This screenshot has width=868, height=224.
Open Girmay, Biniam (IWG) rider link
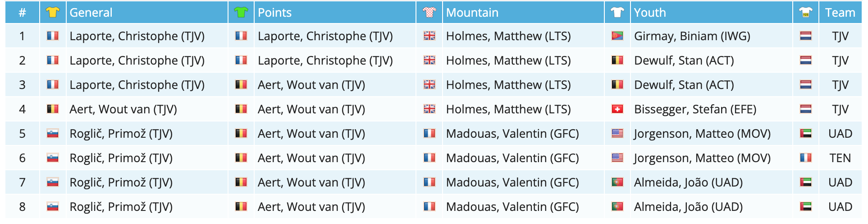click(692, 36)
